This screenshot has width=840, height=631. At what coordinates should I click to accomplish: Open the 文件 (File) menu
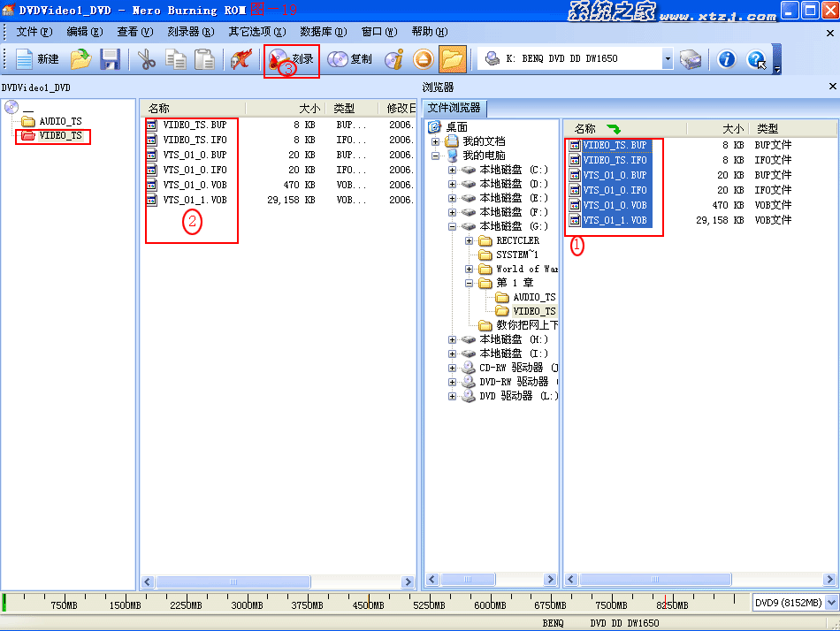pos(34,32)
